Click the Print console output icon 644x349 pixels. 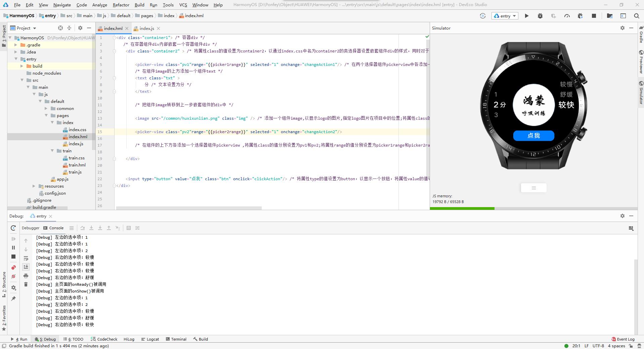click(26, 276)
